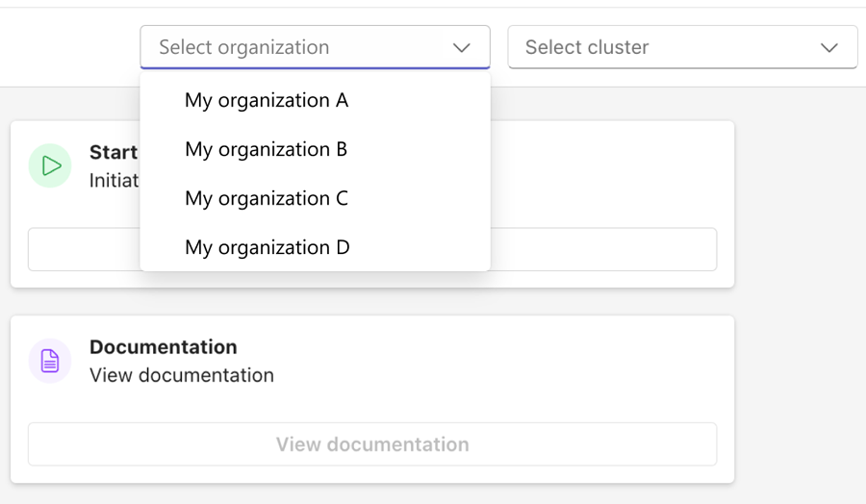Choose My organization A from the list

point(267,100)
